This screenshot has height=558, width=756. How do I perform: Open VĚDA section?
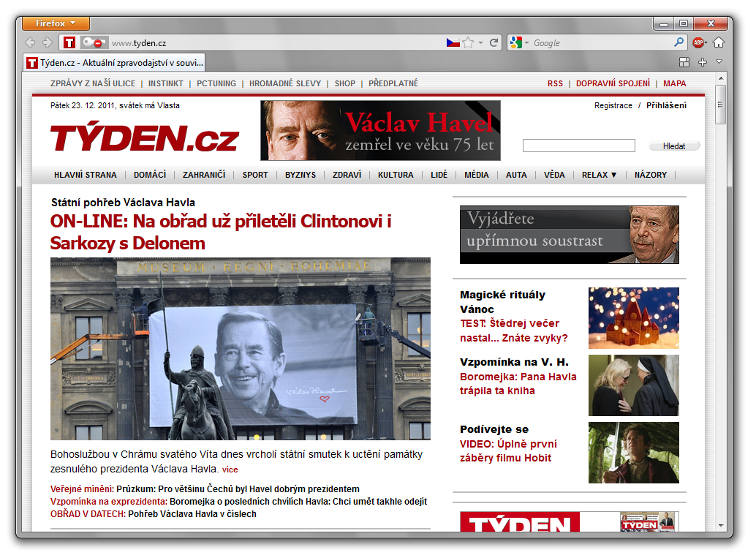tap(554, 175)
